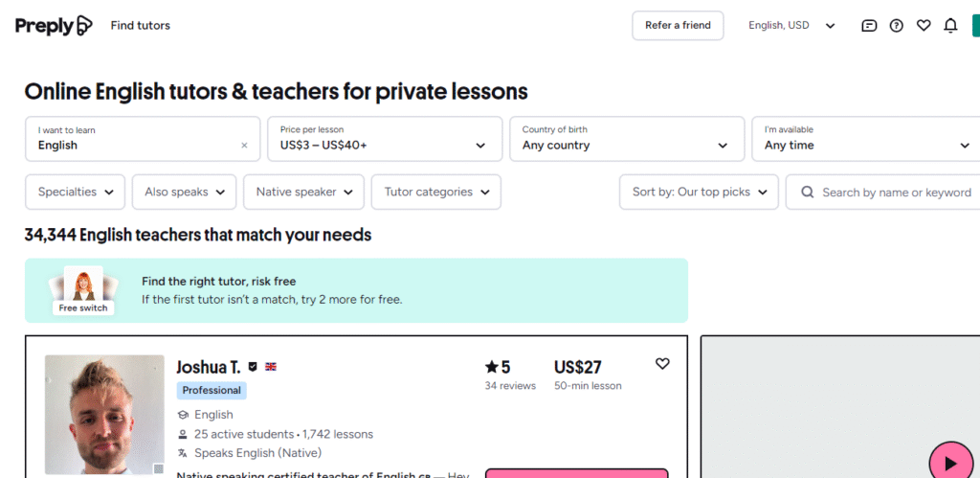Toggle the Native speaker filter
Screen dimensions: 980x478
pos(304,193)
